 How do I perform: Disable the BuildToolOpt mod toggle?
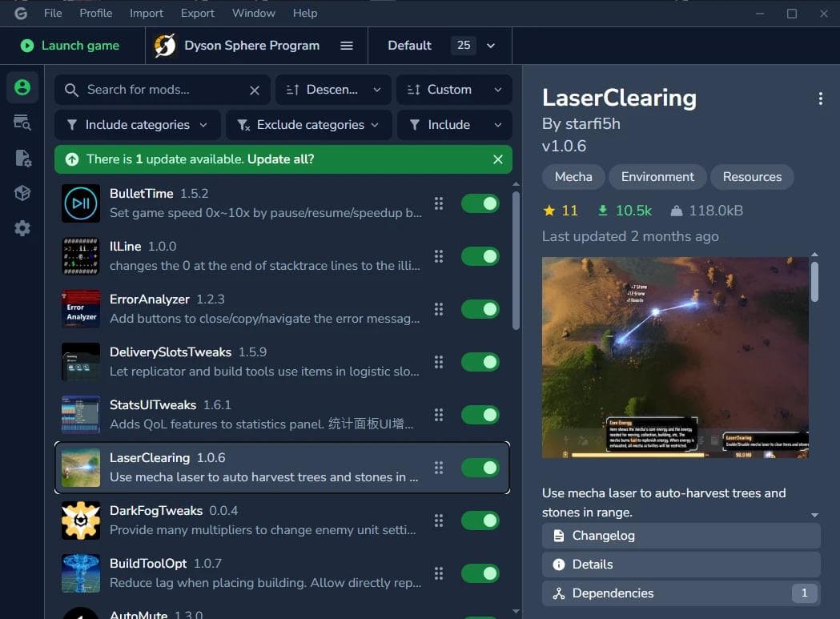[480, 573]
